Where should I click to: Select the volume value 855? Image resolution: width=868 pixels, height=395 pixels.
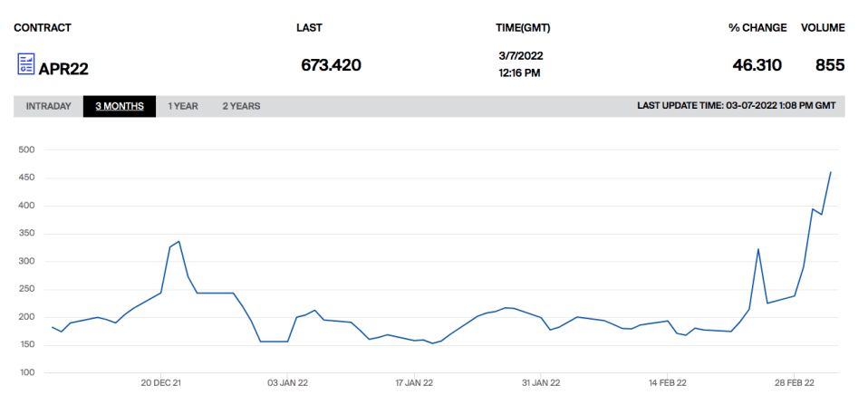[830, 65]
